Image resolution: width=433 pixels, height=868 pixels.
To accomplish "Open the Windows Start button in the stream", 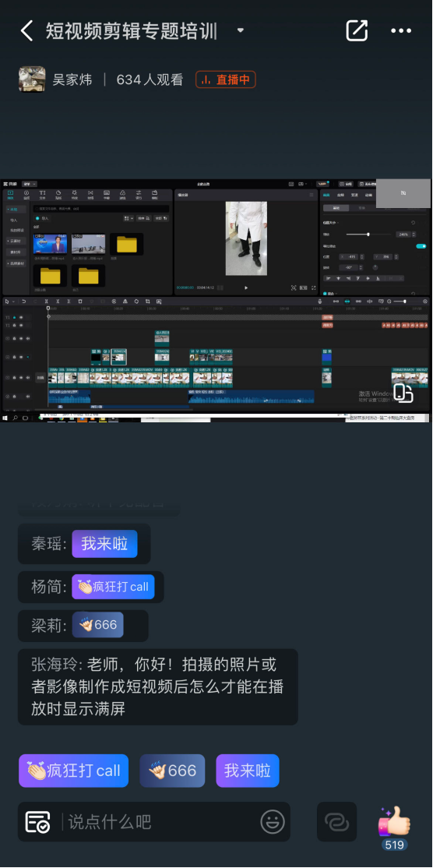I will pos(5,418).
